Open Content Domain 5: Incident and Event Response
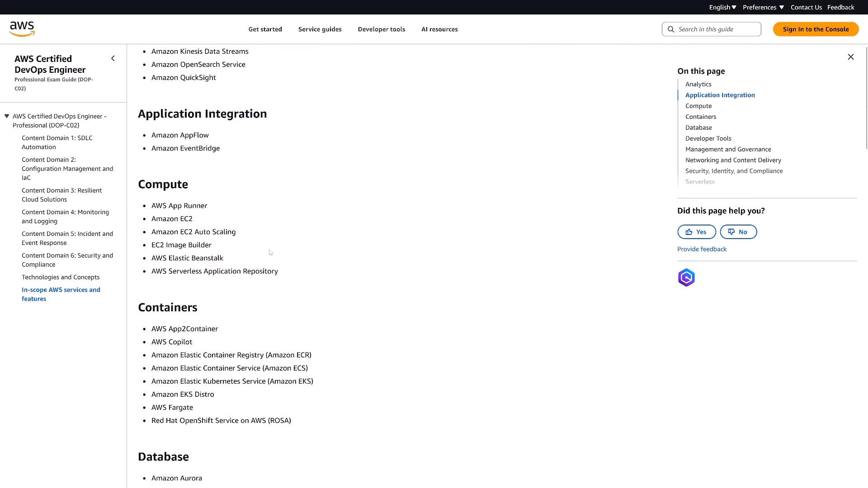 coord(67,238)
